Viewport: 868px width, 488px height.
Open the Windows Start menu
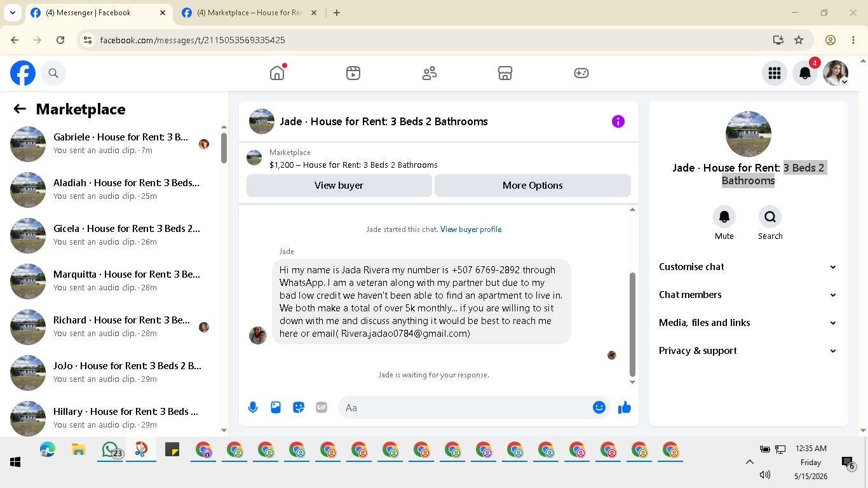coord(15,462)
